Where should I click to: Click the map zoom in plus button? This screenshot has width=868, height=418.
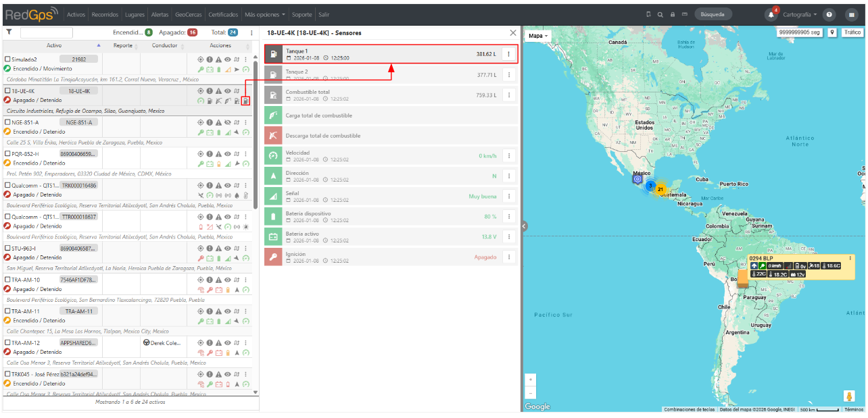pos(531,380)
